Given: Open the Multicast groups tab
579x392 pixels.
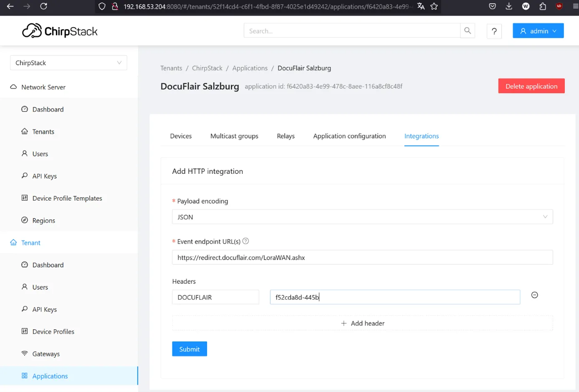Looking at the screenshot, I should coord(234,136).
